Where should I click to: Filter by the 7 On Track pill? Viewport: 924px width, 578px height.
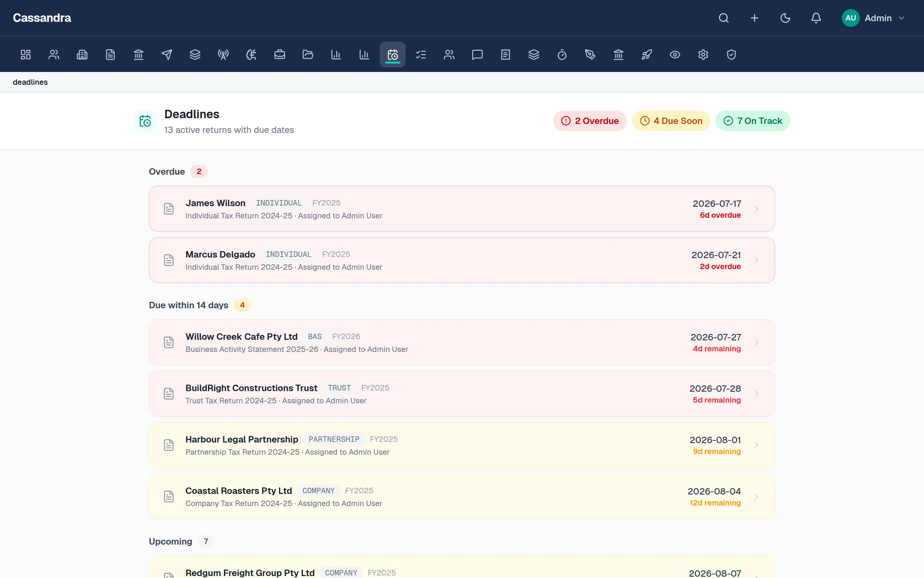(x=753, y=121)
